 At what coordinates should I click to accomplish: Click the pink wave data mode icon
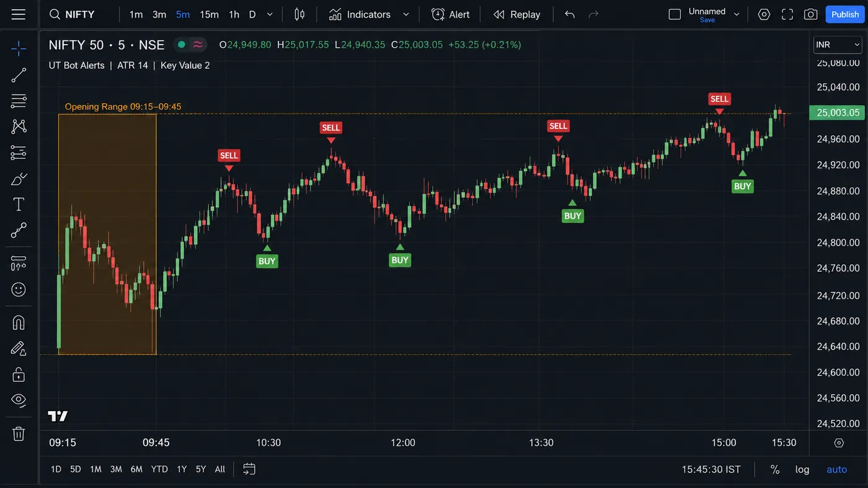point(198,45)
